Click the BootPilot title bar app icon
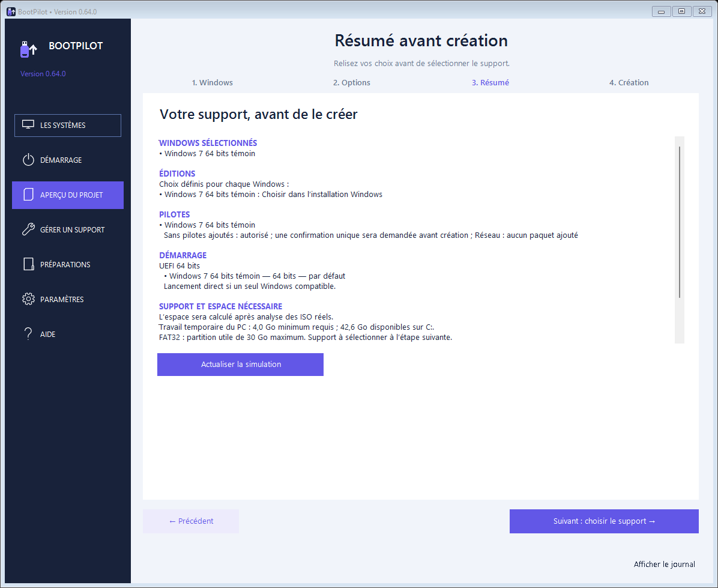The width and height of the screenshot is (718, 588). (11, 11)
